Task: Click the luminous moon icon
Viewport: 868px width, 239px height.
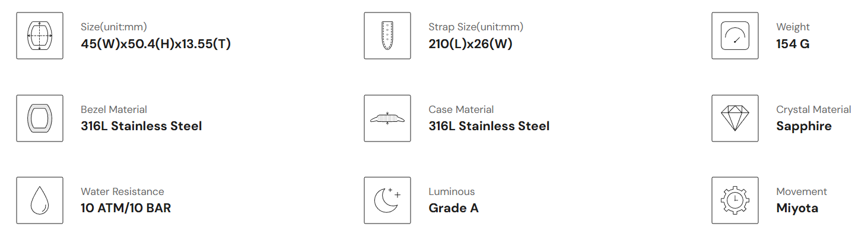Action: coord(387,200)
